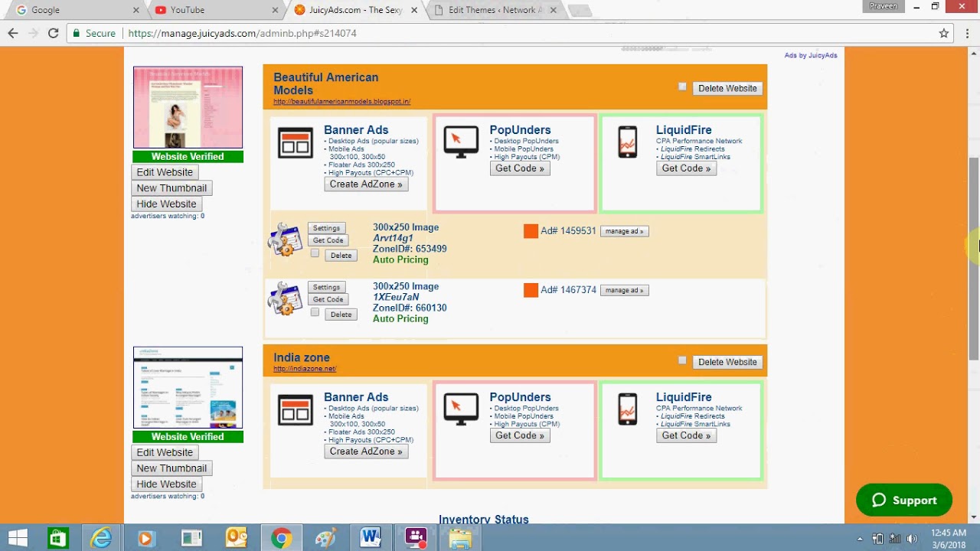Click the clock in the taskbar
The image size is (980, 551).
(949, 538)
